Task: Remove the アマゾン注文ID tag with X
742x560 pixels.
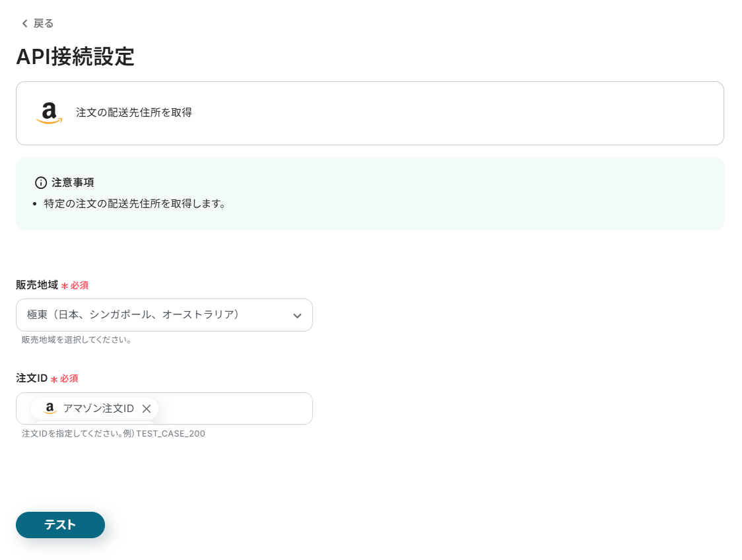Action: (147, 409)
